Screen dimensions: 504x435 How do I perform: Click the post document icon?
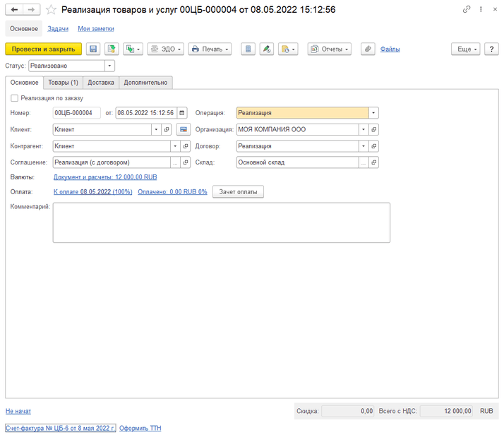pos(112,49)
